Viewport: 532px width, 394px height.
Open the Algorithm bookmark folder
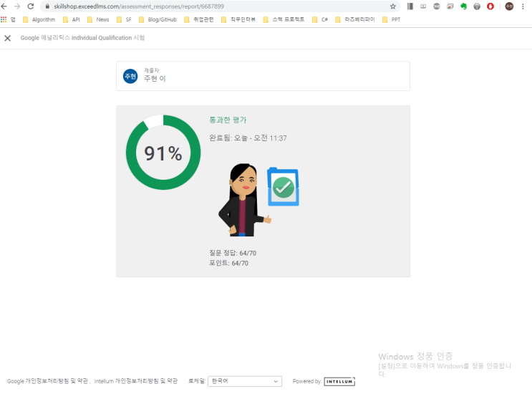pos(39,19)
